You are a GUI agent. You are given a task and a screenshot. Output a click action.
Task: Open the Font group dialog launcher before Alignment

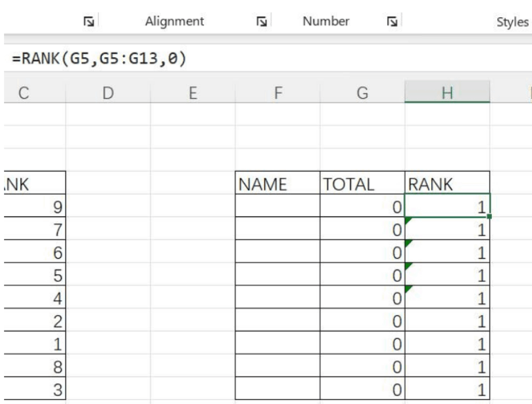coord(89,22)
